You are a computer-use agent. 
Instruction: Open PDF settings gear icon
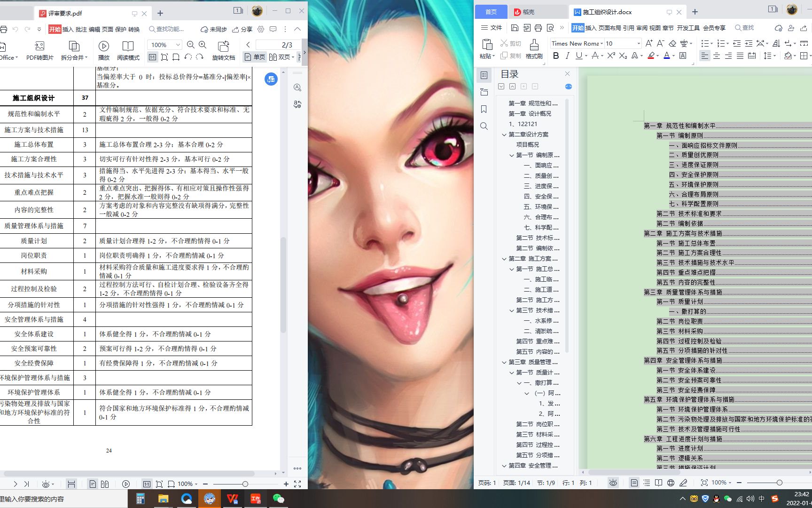(x=261, y=29)
